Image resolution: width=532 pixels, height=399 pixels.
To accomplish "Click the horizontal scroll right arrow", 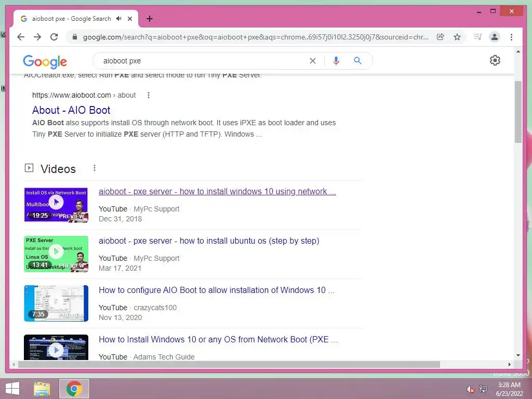I will [509, 364].
